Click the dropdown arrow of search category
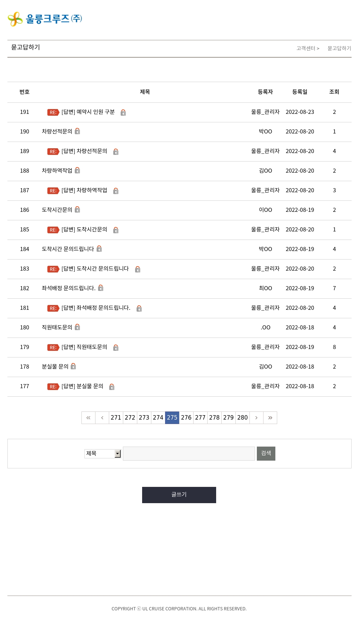 pyautogui.click(x=118, y=454)
